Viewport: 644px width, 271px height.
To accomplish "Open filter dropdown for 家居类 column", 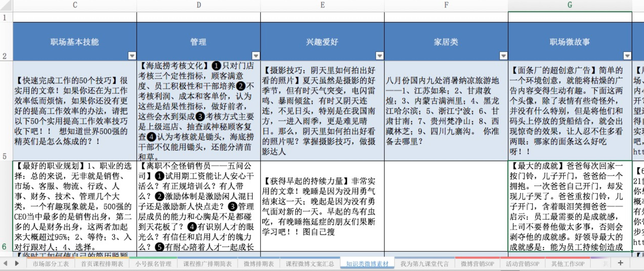I will tap(503, 56).
